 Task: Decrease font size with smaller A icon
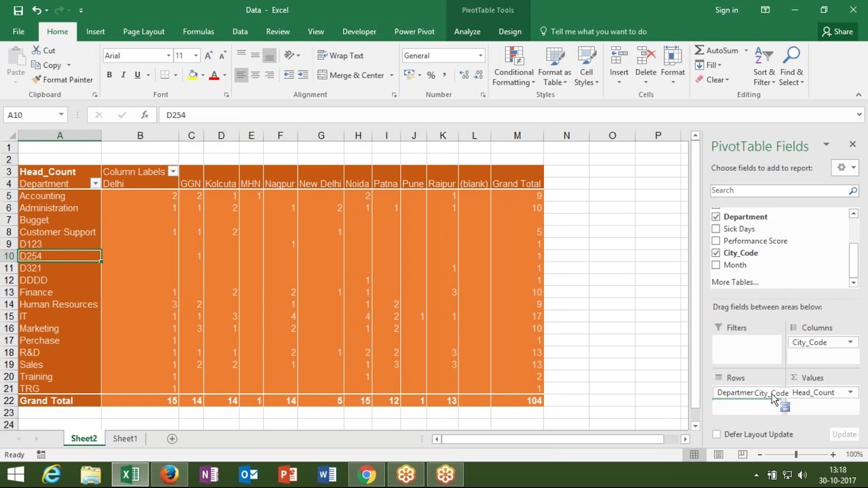[223, 56]
